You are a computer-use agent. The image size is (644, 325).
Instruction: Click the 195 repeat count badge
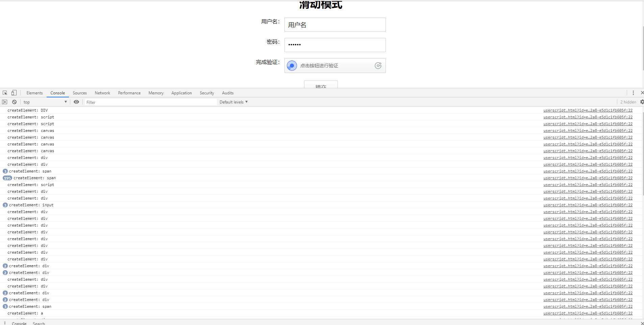(7, 178)
